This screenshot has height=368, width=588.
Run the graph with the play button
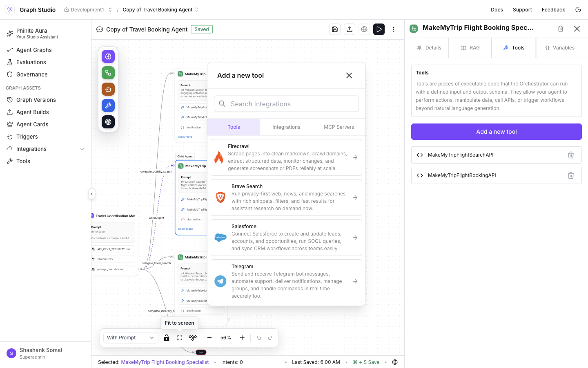click(x=379, y=29)
